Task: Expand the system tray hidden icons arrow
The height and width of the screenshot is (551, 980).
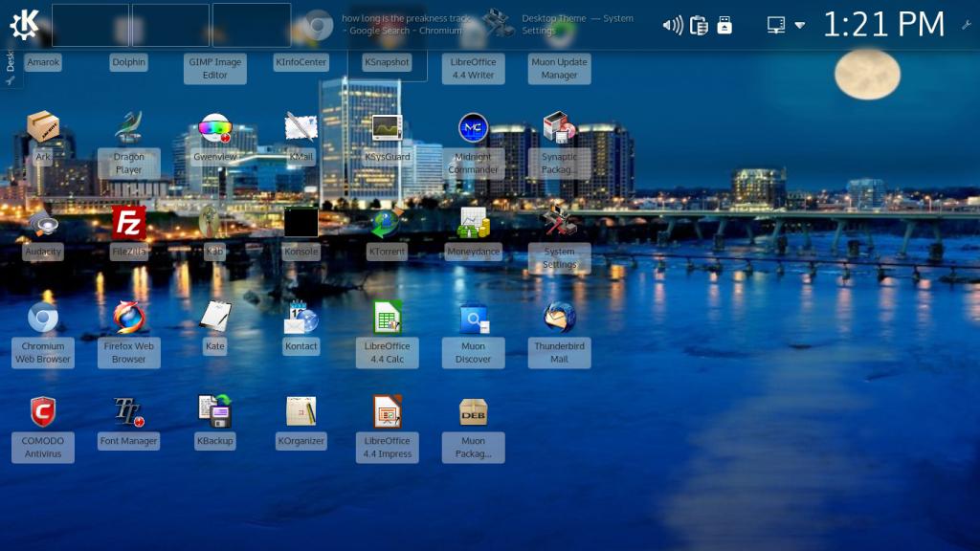Action: [x=800, y=25]
